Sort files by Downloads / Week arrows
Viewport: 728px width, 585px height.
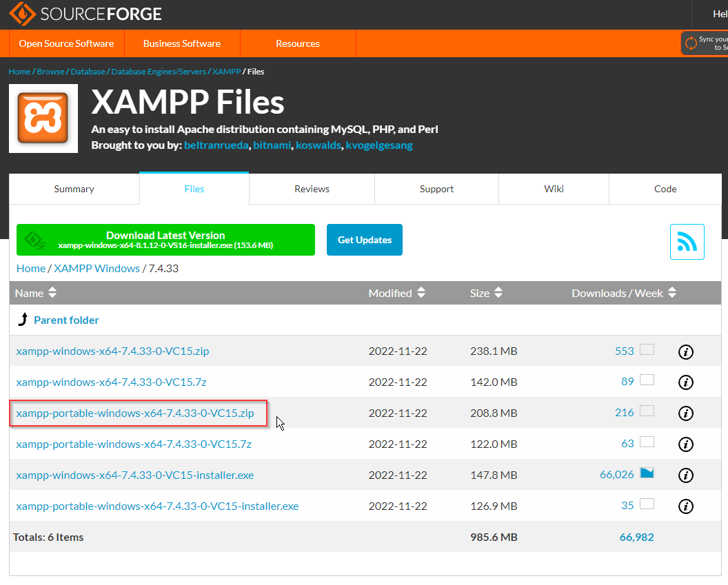pos(672,293)
